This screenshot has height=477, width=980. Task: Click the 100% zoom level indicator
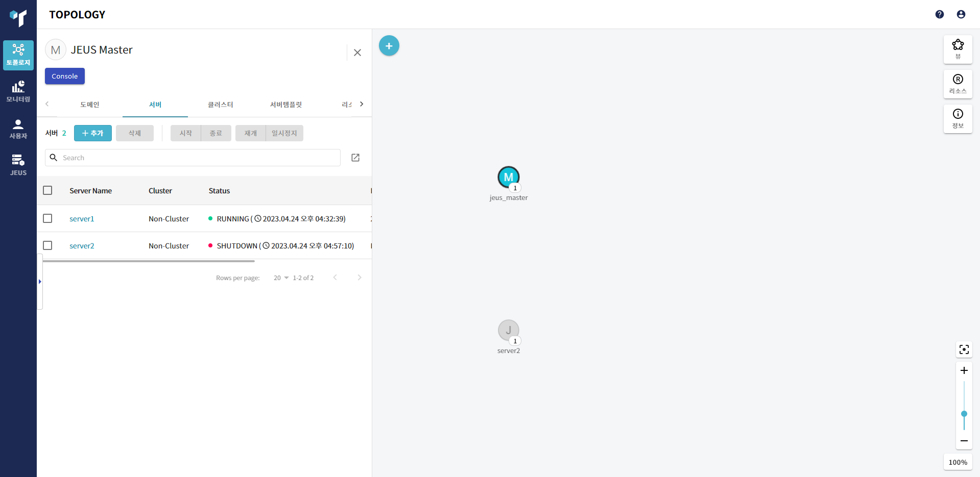click(x=958, y=462)
